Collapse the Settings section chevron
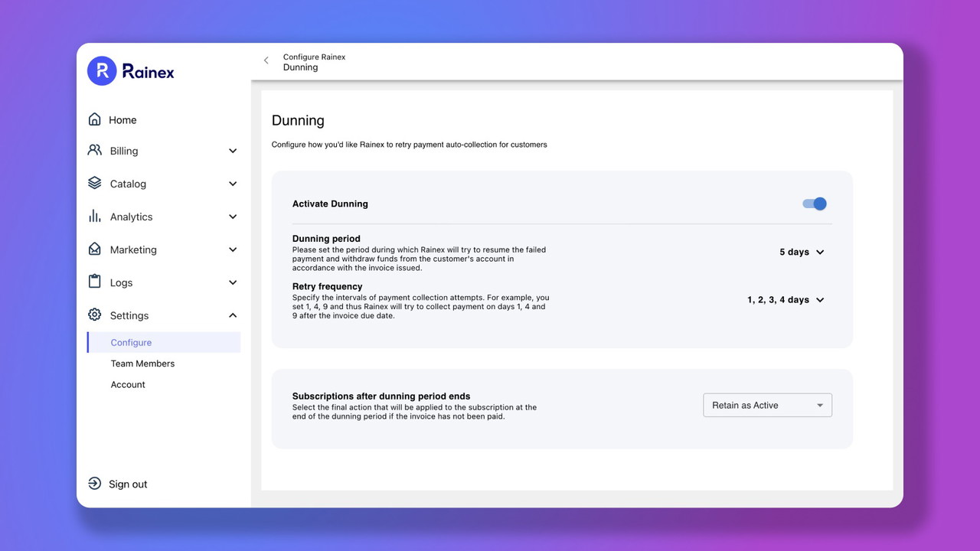 pyautogui.click(x=233, y=315)
